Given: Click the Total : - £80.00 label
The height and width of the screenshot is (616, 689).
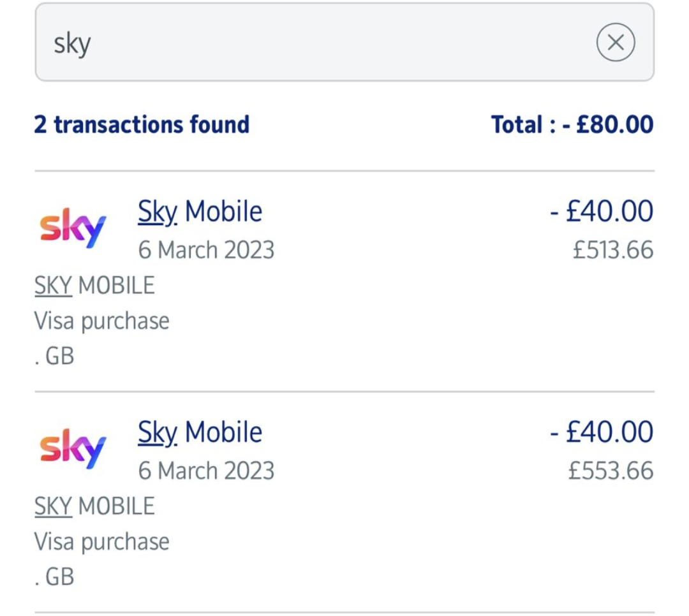Looking at the screenshot, I should coord(572,124).
